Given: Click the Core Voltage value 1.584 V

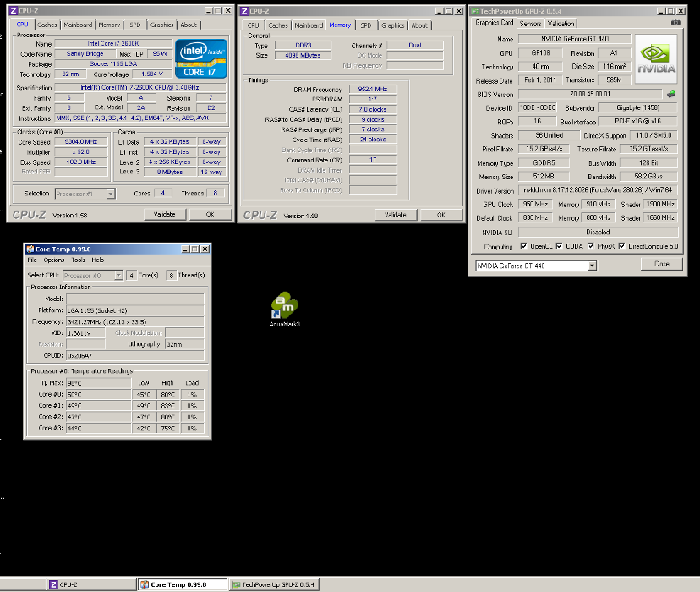Looking at the screenshot, I should click(x=152, y=74).
